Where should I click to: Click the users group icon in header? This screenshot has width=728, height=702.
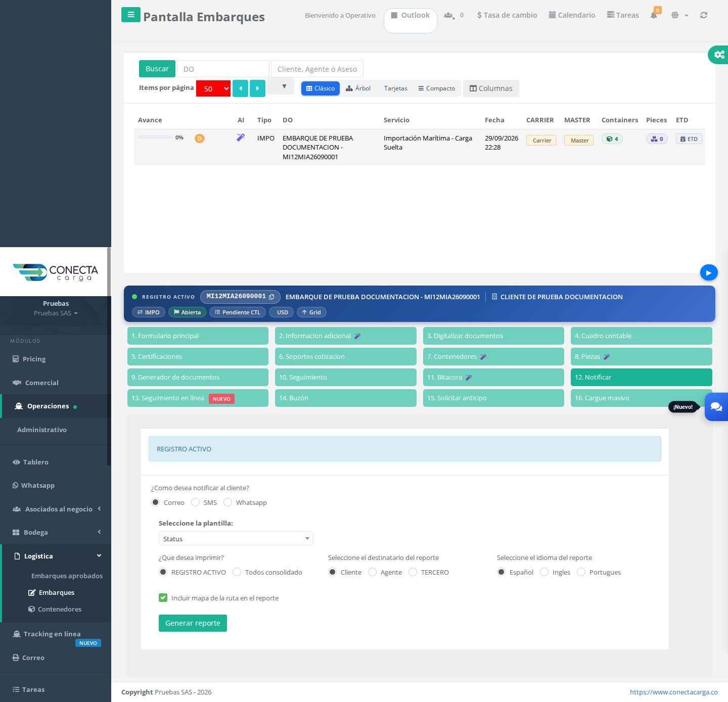coord(448,15)
